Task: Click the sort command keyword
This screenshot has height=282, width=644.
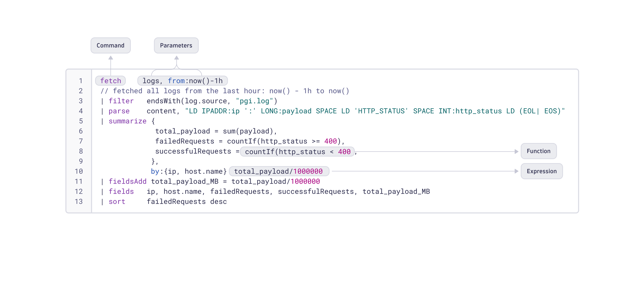Action: point(117,202)
